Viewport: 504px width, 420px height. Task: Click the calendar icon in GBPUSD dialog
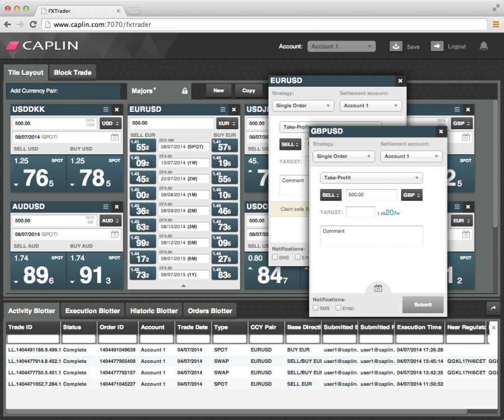click(378, 288)
